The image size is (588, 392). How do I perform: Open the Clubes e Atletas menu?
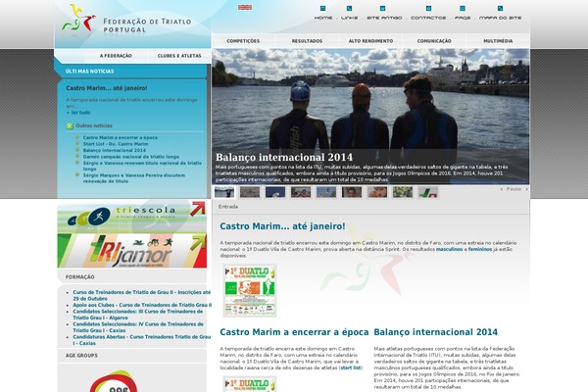[x=179, y=56]
